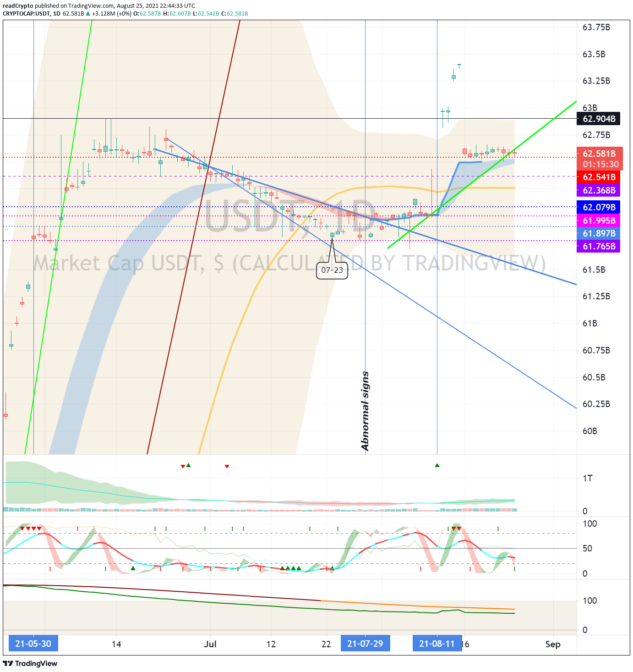Viewport: 633px width, 672px height.
Task: Click the 61.25B axis label
Action: [x=596, y=297]
